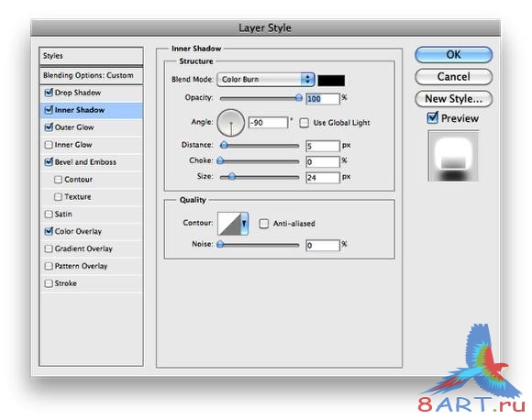Click the contour curve thumbnail

pyautogui.click(x=229, y=224)
